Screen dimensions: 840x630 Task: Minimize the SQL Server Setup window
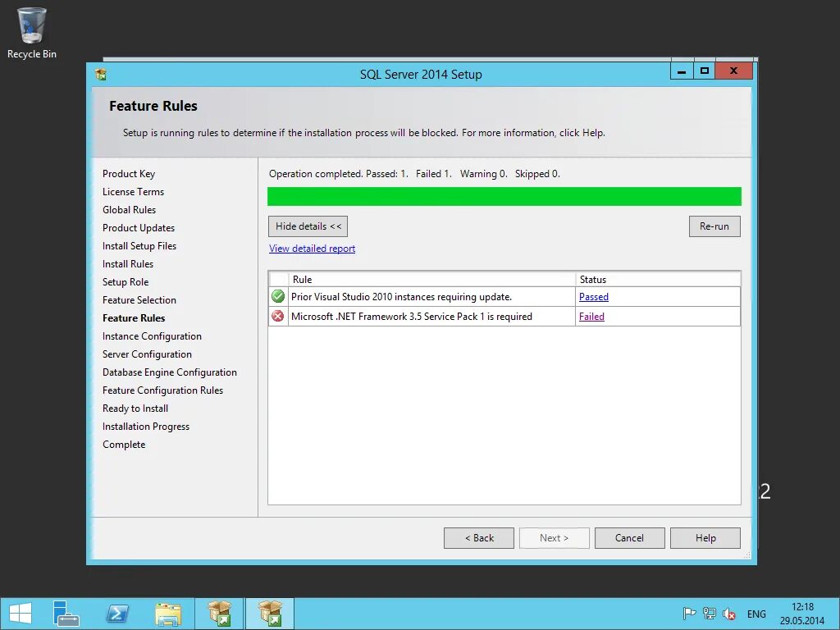682,71
